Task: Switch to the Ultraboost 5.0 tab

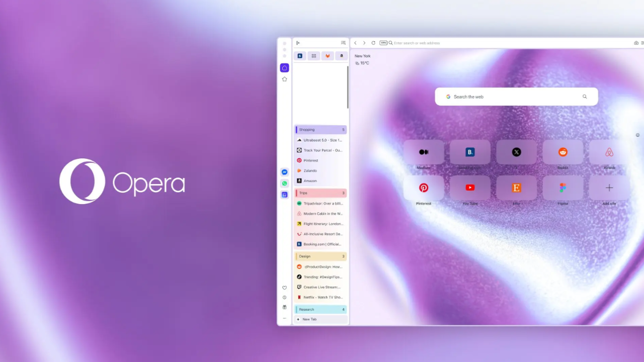Action: [320, 140]
